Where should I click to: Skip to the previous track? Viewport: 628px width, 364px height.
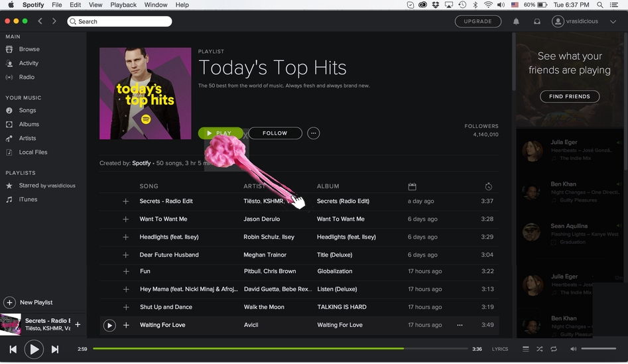13,349
